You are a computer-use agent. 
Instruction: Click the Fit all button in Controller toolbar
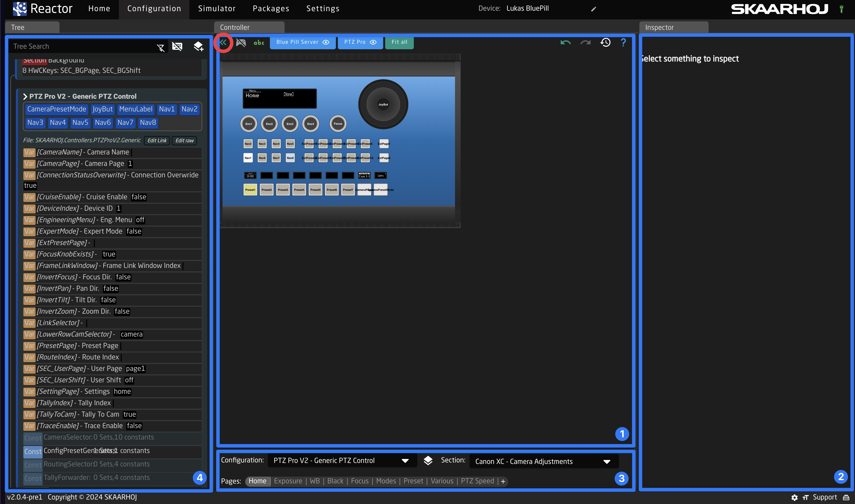pos(399,42)
